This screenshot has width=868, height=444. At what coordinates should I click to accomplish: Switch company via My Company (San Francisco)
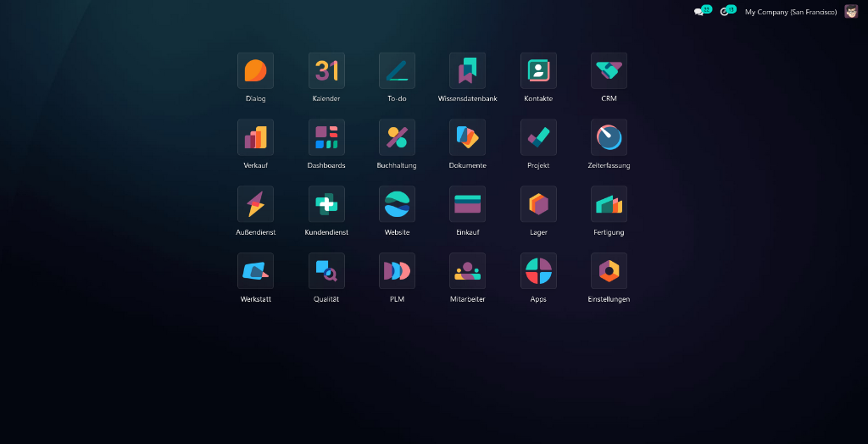(791, 12)
